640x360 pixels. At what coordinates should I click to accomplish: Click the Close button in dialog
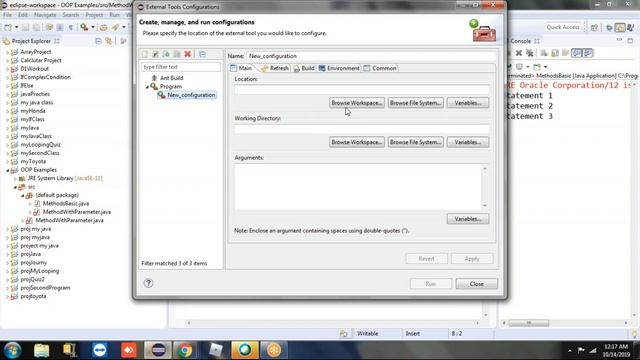[x=476, y=284]
